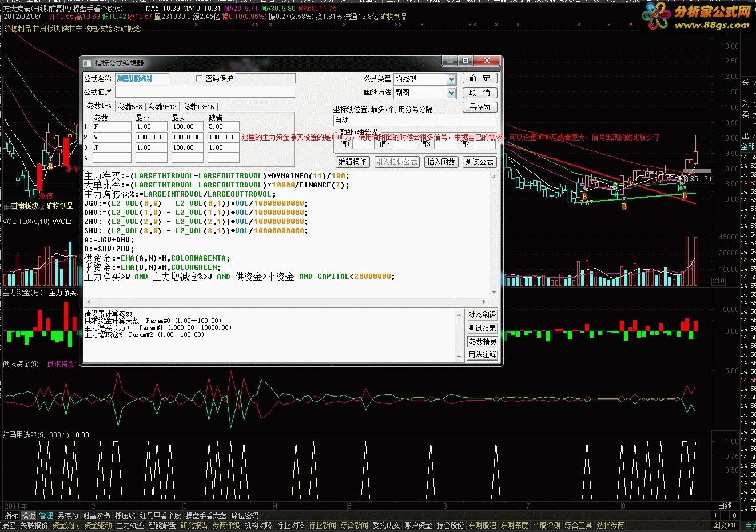
Task: Click the 另存为 button in the formula editor
Action: [x=479, y=107]
